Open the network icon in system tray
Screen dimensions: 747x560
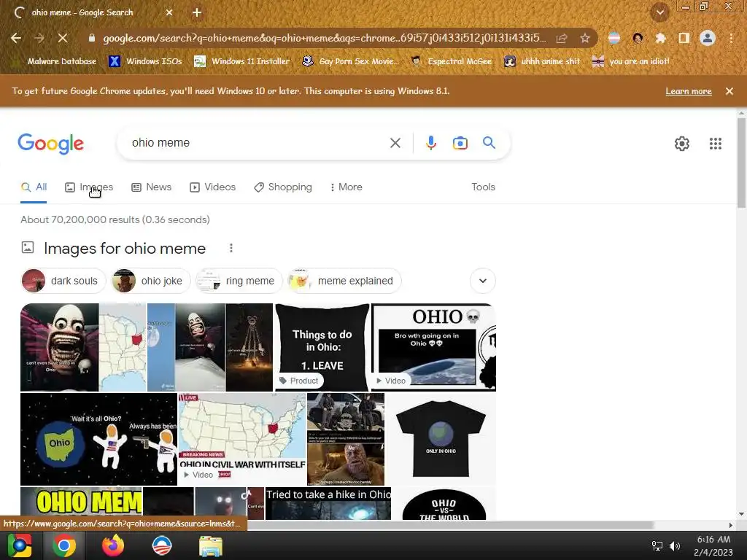pos(657,545)
